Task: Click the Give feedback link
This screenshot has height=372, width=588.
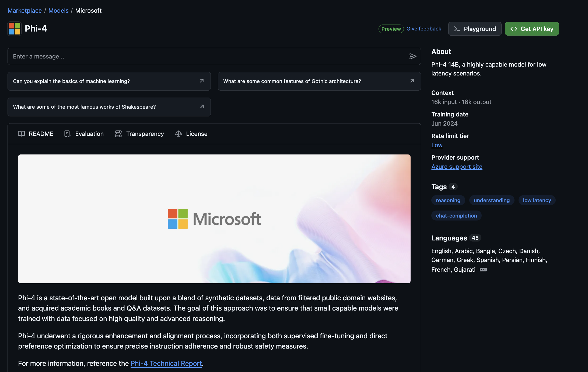Action: pyautogui.click(x=424, y=29)
